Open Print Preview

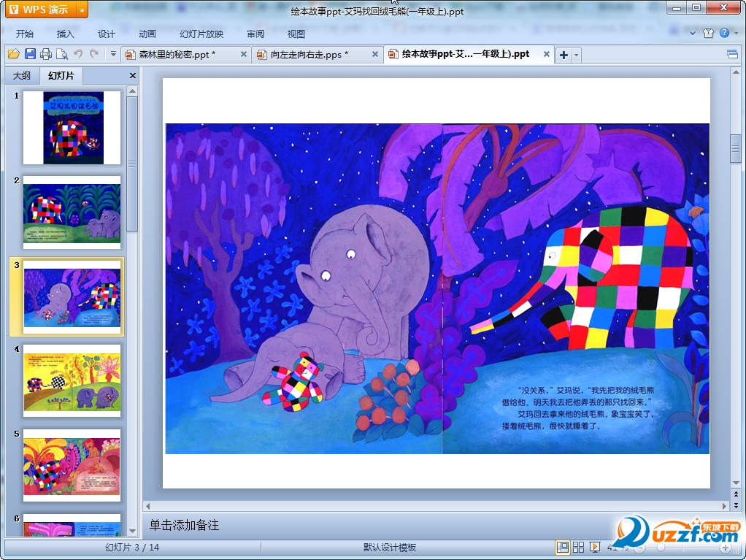[x=62, y=54]
